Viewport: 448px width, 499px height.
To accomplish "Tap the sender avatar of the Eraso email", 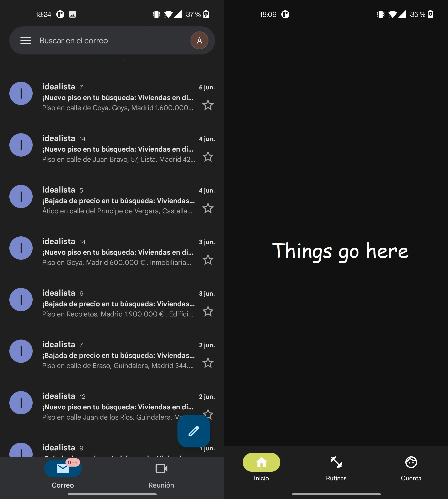I will coord(21,351).
